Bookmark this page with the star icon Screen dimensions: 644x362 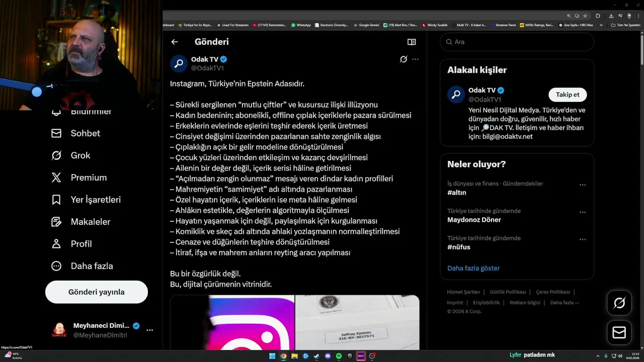(585, 16)
